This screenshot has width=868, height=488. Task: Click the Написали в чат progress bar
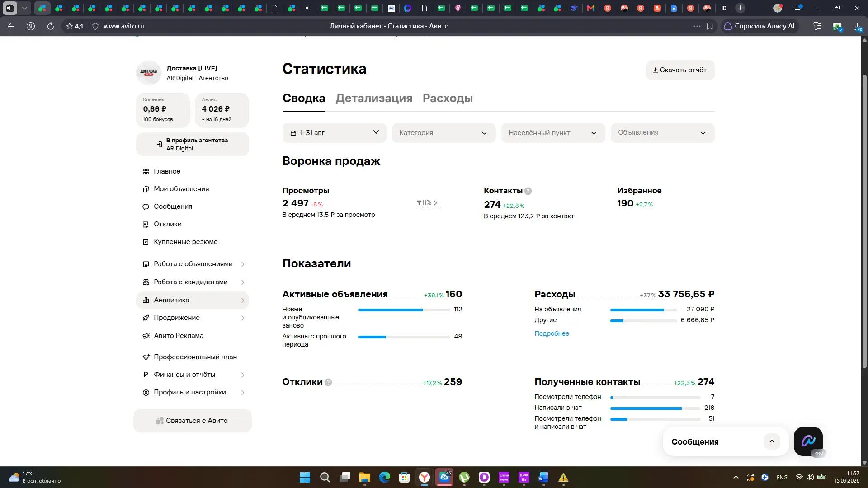pos(655,408)
